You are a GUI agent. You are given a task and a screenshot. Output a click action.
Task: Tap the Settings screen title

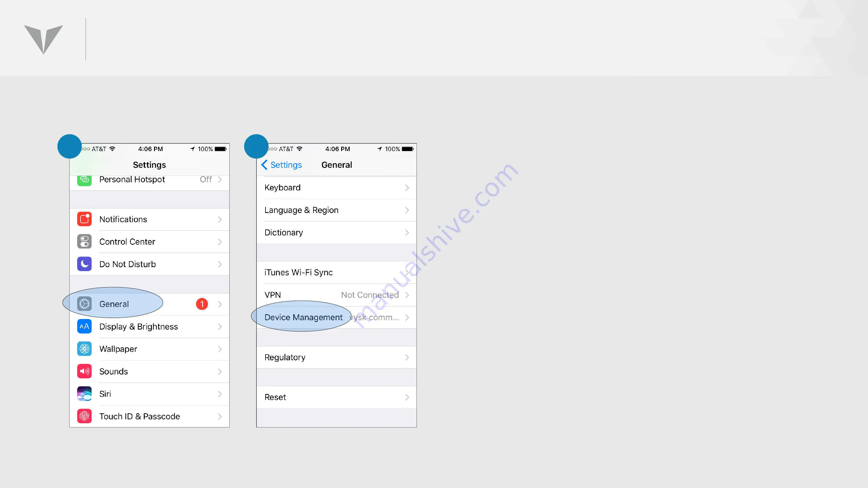pos(149,165)
